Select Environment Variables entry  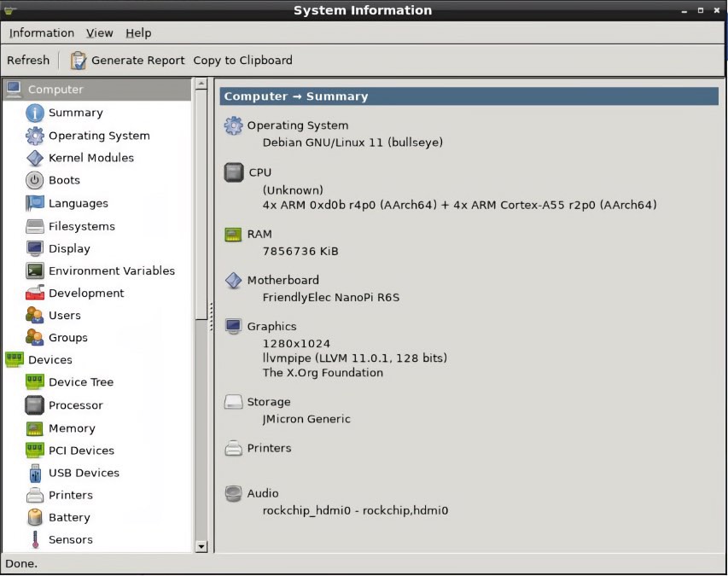click(112, 271)
